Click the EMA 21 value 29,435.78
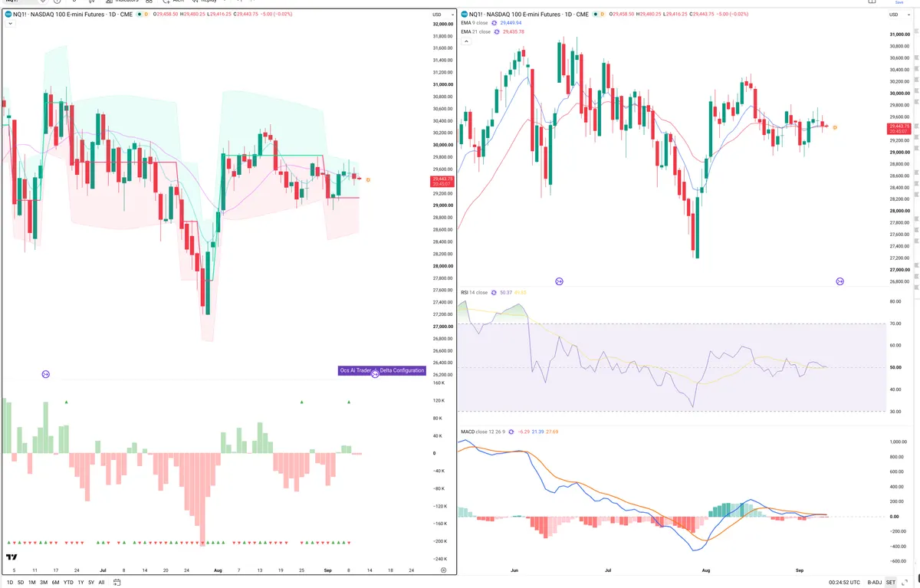The width and height of the screenshot is (920, 588). 513,31
